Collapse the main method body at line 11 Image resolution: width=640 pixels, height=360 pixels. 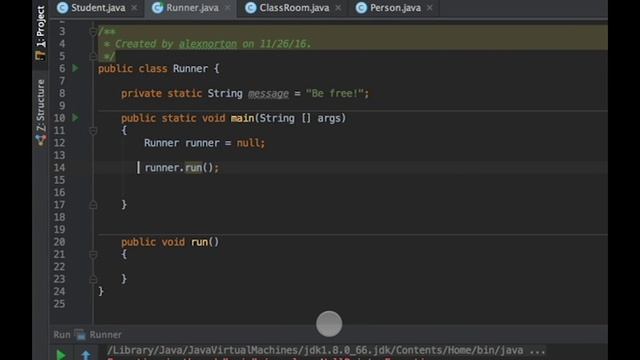[93, 131]
